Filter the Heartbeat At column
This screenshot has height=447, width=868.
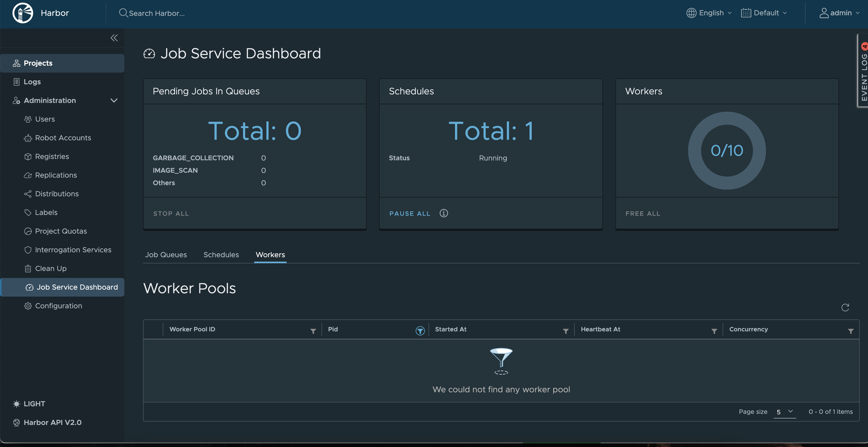tap(714, 331)
